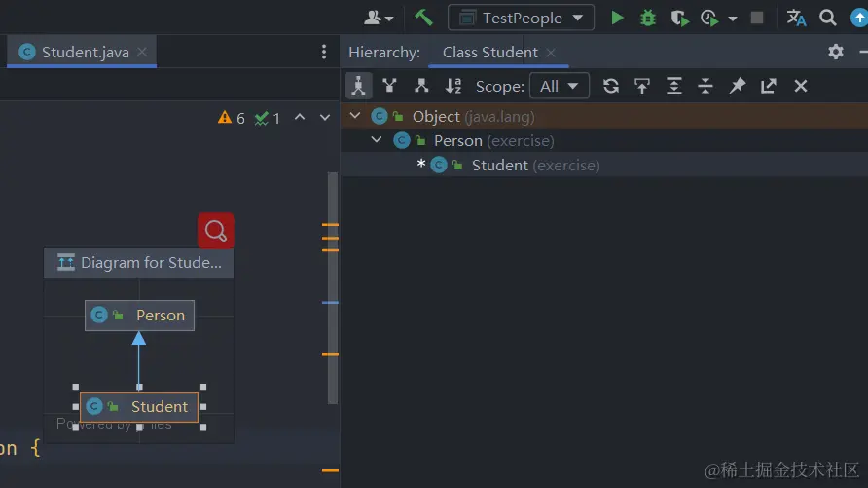
Task: Click the blue marker in error stripe
Action: click(x=330, y=302)
